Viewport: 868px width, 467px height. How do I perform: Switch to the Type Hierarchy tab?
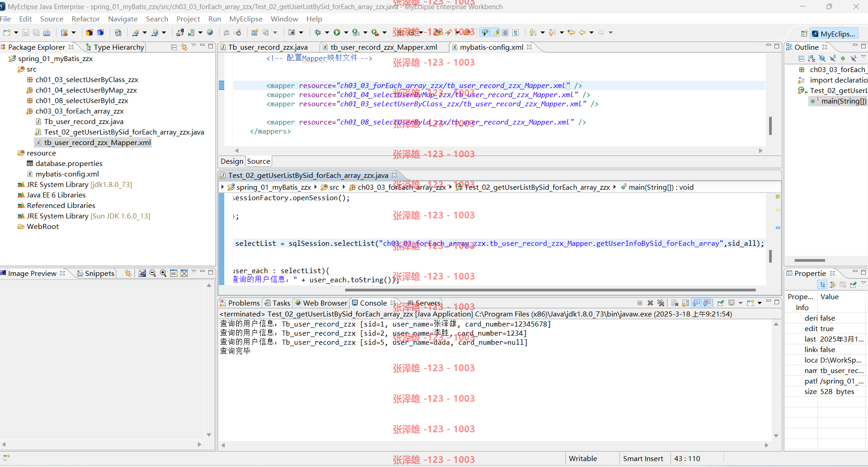[115, 47]
